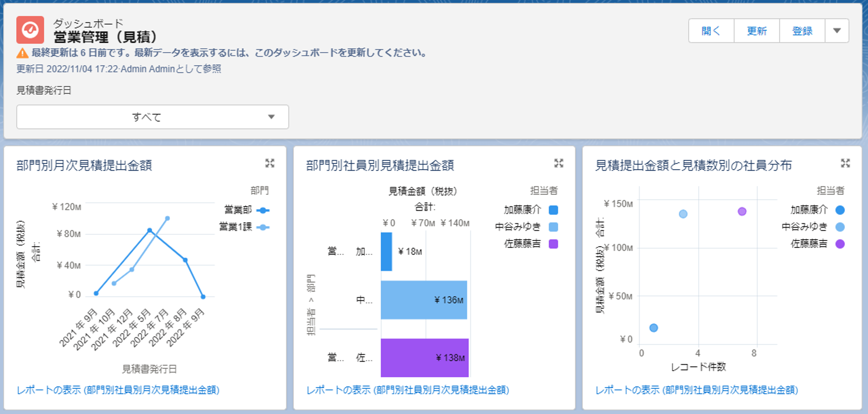
Task: Click 加藤康介 blue circle legend in scatter chart
Action: click(x=840, y=210)
